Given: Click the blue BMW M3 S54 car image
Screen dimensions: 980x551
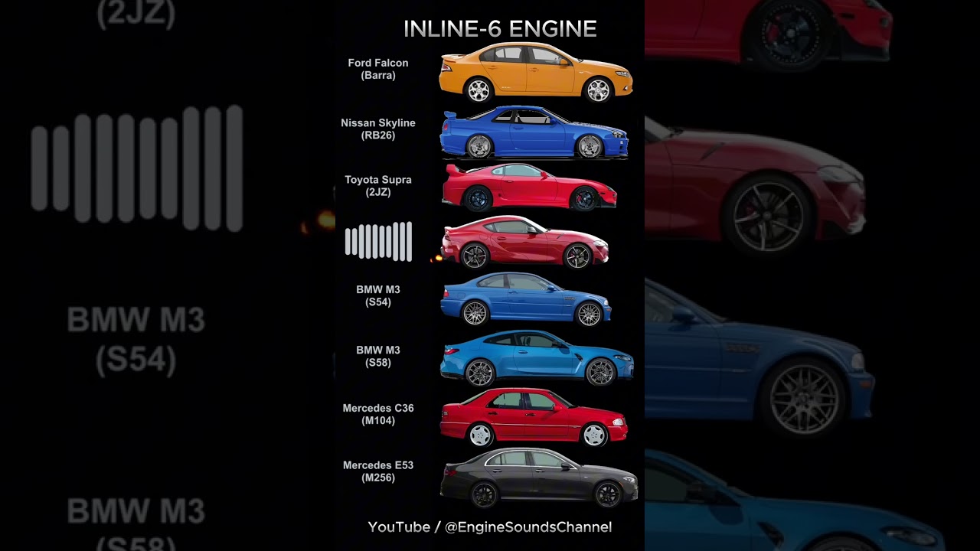Looking at the screenshot, I should [x=526, y=299].
